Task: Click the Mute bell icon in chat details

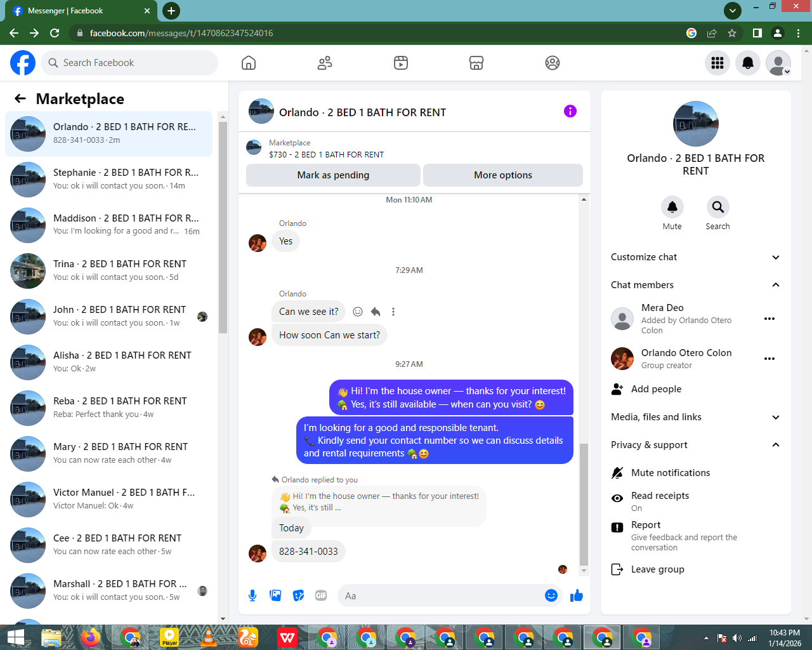Action: (672, 207)
